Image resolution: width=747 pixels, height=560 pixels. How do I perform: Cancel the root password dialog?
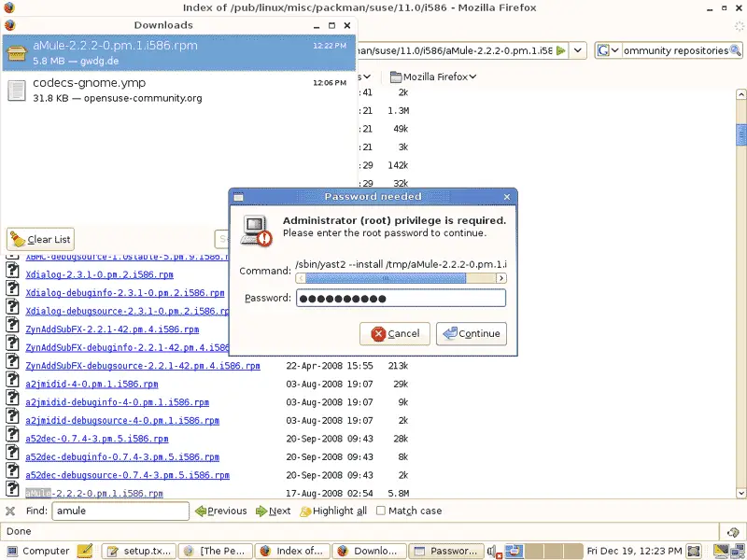pyautogui.click(x=395, y=334)
